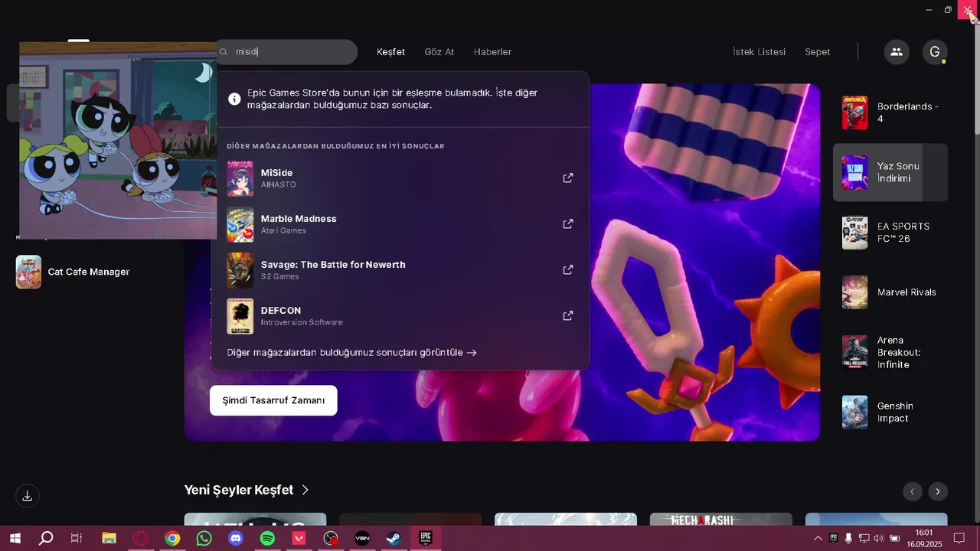The width and height of the screenshot is (980, 551).
Task: Expand Yeni Şeyler Keşfet section arrow
Action: (x=305, y=490)
